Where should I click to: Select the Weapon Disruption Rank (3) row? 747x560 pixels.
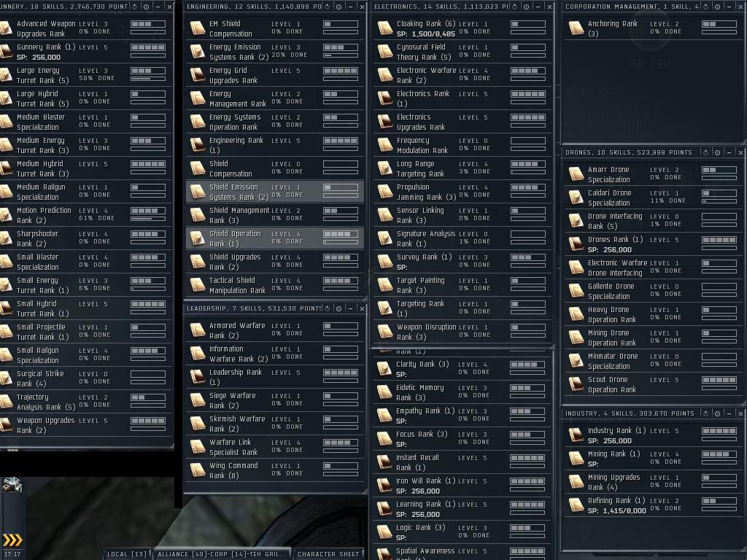click(x=462, y=332)
